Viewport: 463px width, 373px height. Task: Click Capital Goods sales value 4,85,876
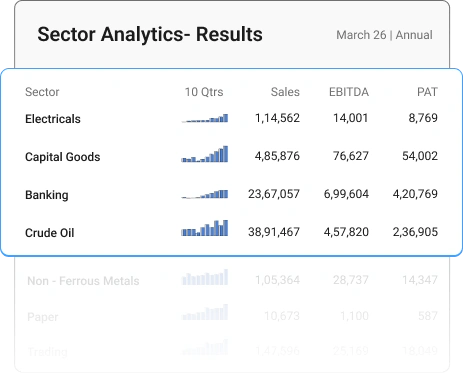coord(277,156)
